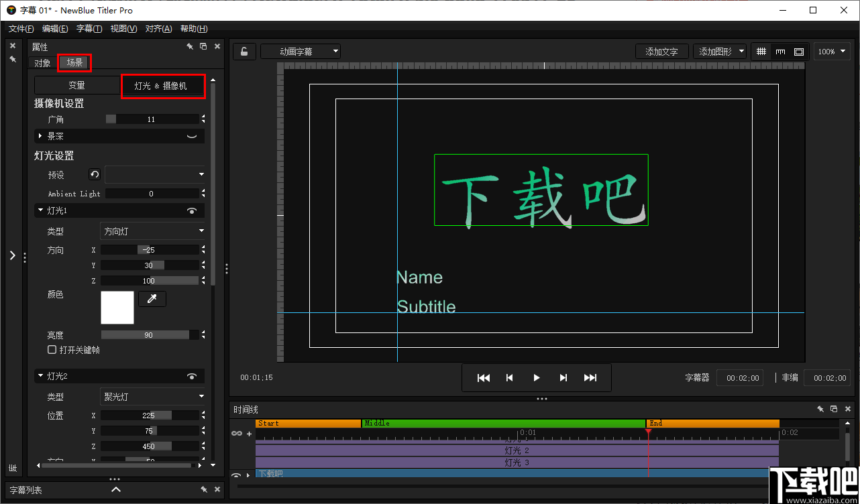Open the 文件 menu
Screen dimensions: 860x504
tap(20, 28)
